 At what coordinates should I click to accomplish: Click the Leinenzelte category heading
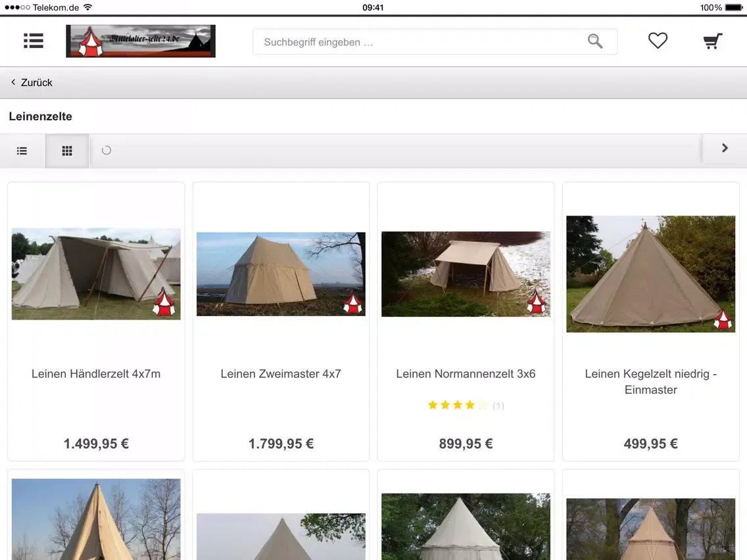tap(41, 116)
